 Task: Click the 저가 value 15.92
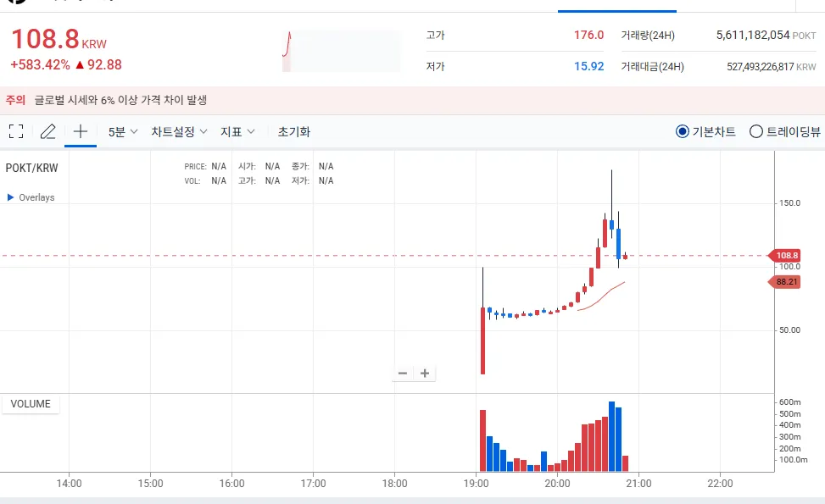pyautogui.click(x=588, y=67)
